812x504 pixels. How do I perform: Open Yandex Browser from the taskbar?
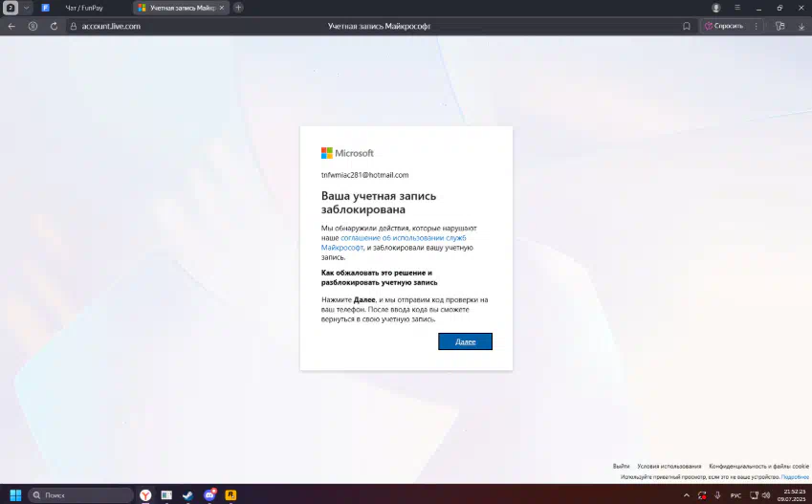tap(145, 494)
